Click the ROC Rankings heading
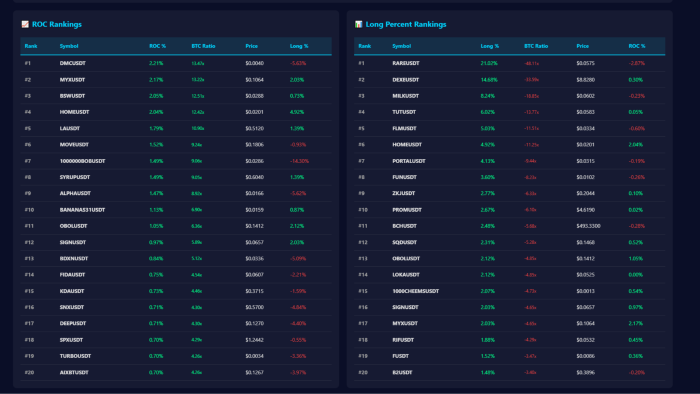 coord(57,25)
